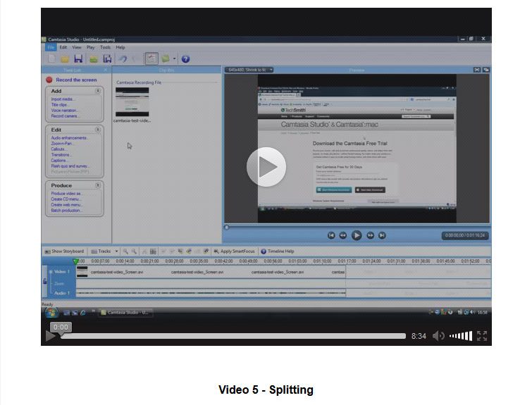
Task: Click the Title clips link
Action: click(59, 105)
